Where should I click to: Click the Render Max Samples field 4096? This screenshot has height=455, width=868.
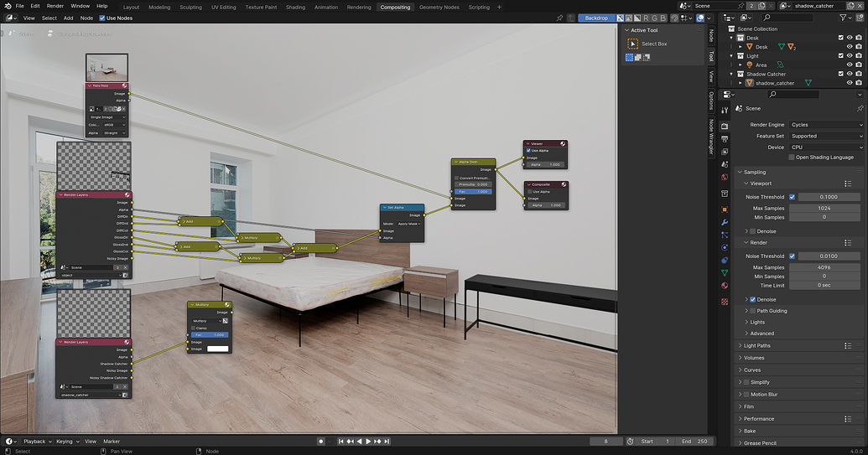point(824,267)
